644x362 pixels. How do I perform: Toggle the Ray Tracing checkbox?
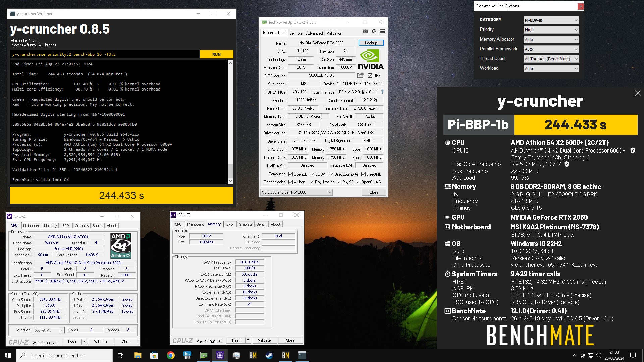pos(312,182)
